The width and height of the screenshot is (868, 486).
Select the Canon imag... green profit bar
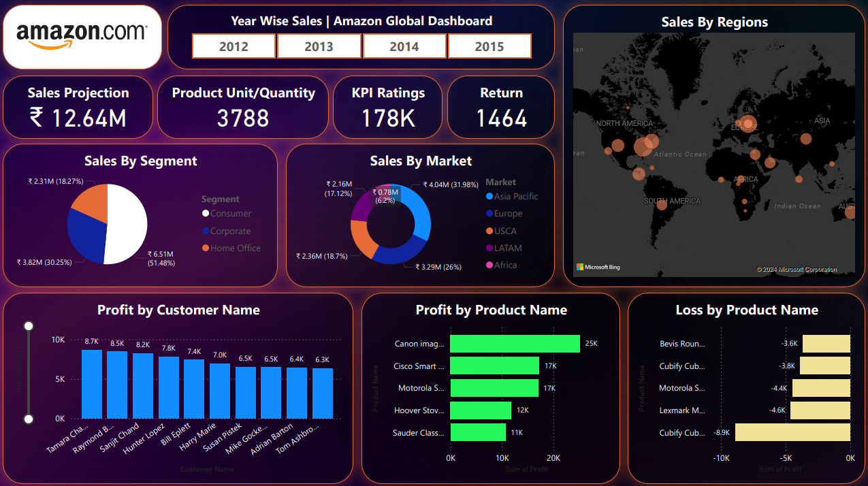pyautogui.click(x=515, y=344)
